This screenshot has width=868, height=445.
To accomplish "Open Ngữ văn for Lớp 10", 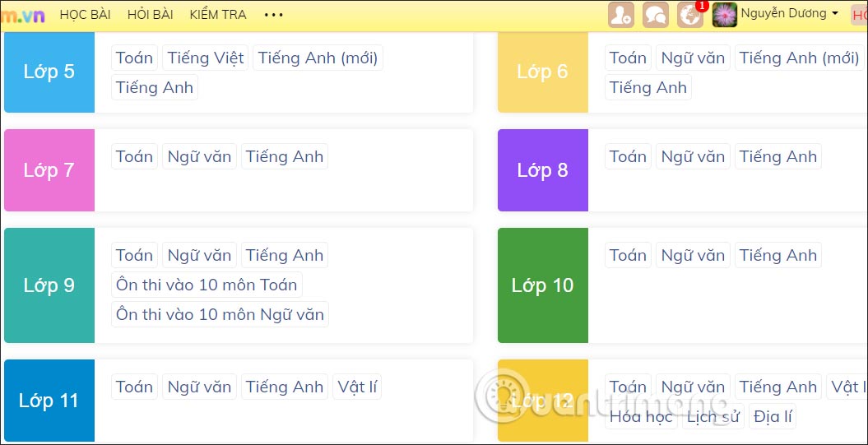I will [693, 255].
